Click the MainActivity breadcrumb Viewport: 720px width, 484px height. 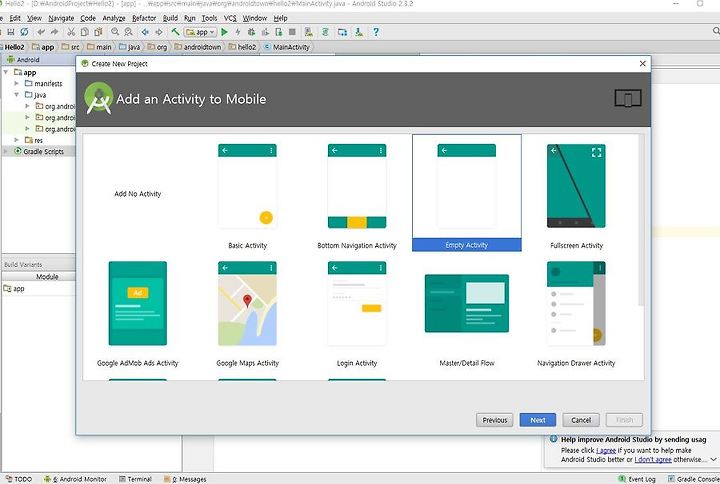coord(287,47)
